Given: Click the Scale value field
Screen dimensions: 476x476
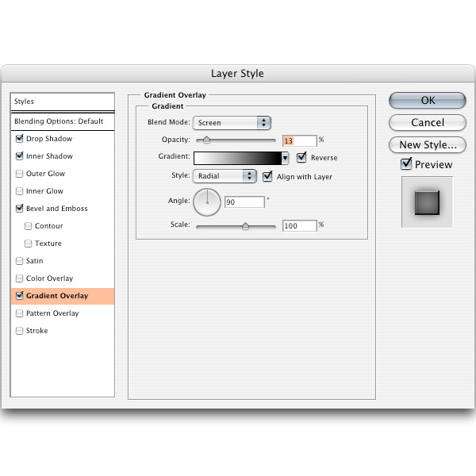Looking at the screenshot, I should pyautogui.click(x=300, y=225).
